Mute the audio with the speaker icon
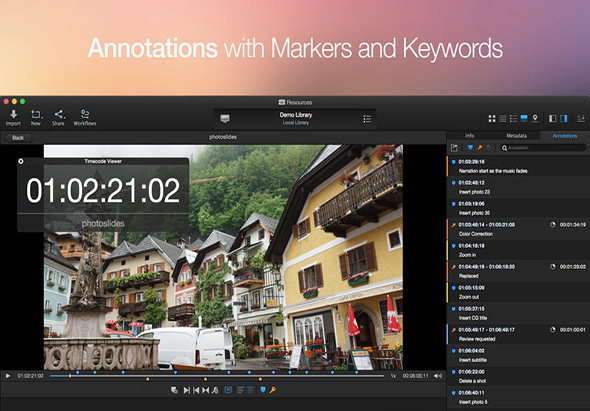Viewport: 590px width, 411px height. (x=438, y=376)
